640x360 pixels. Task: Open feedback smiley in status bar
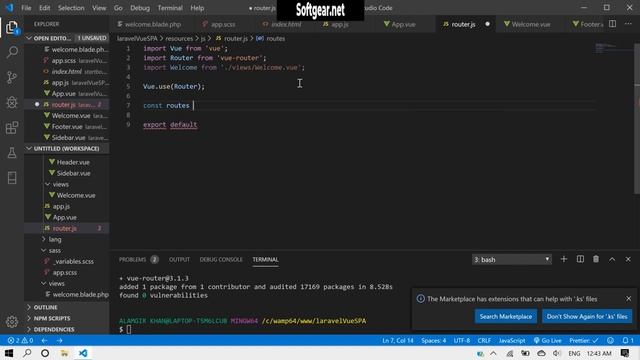tap(610, 340)
